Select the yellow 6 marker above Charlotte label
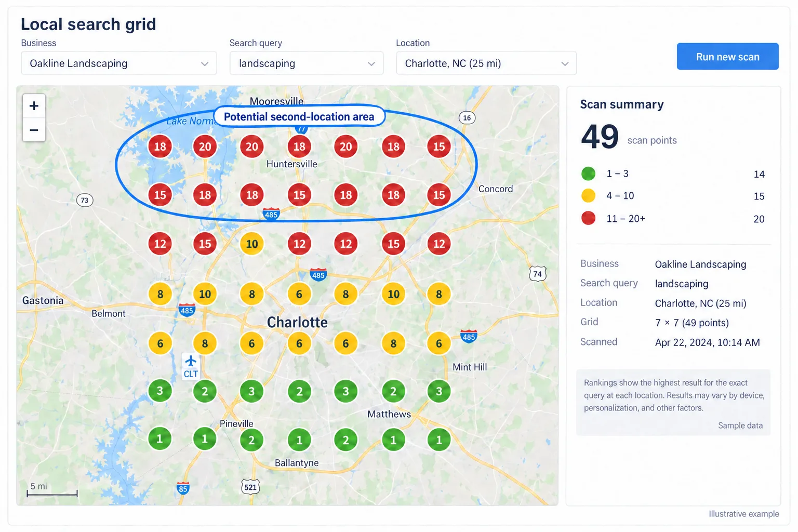The width and height of the screenshot is (798, 532). (299, 294)
